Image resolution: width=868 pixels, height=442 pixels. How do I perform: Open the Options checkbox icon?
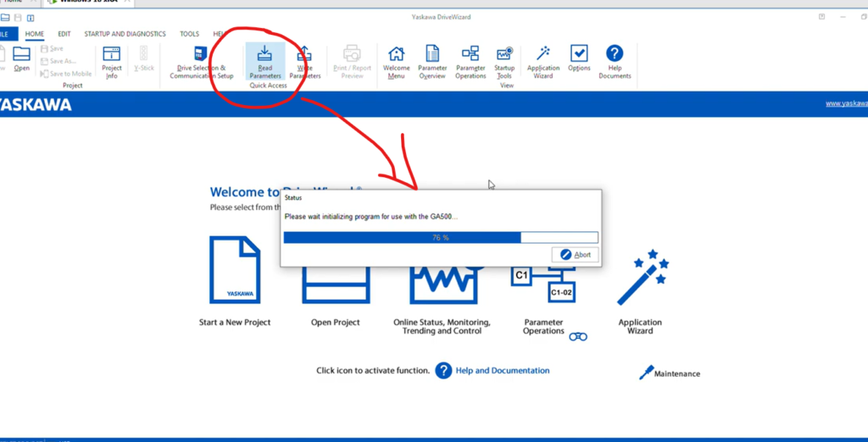click(x=579, y=59)
